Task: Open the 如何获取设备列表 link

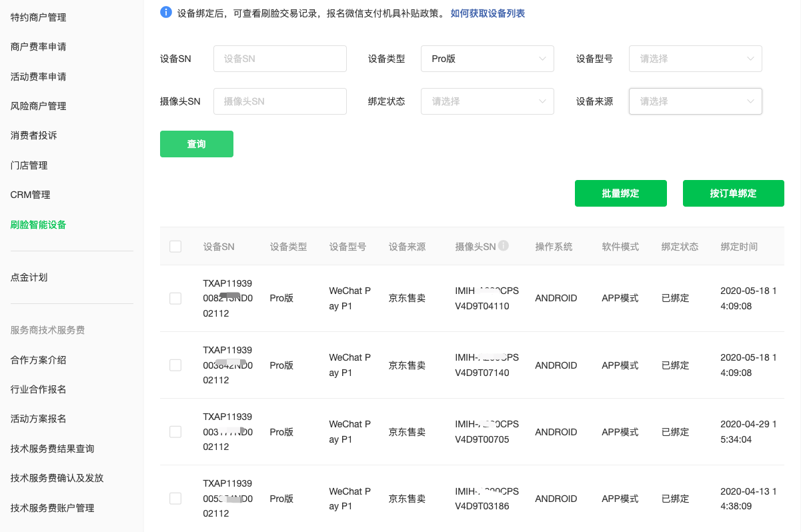Action: [488, 13]
